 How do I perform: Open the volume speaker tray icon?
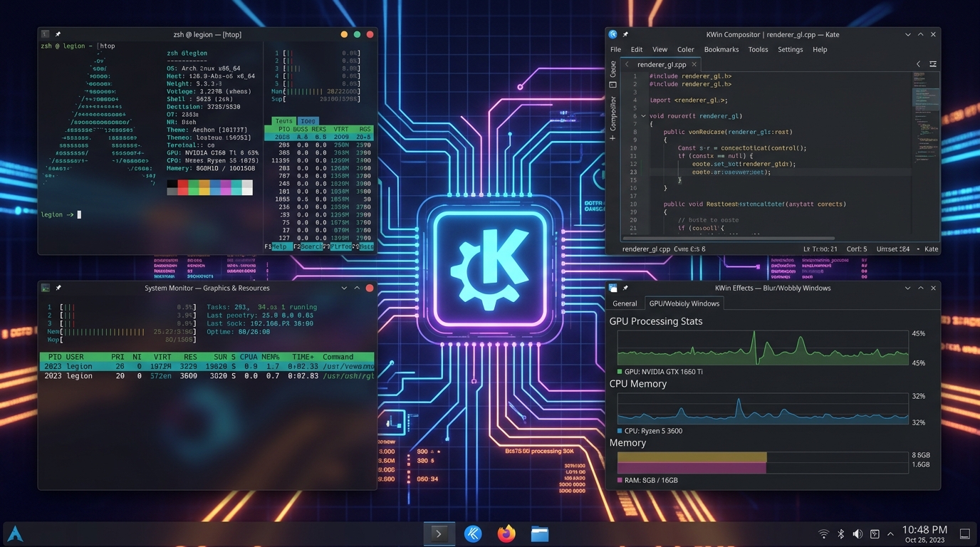click(857, 534)
